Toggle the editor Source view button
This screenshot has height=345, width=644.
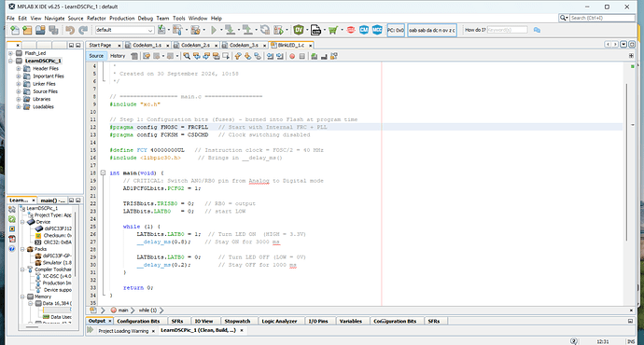[x=96, y=56]
